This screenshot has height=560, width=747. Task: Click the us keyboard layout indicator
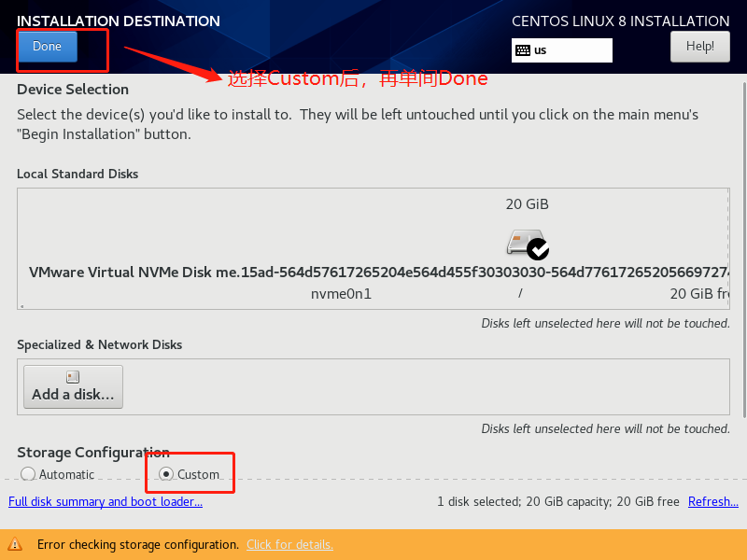click(562, 50)
